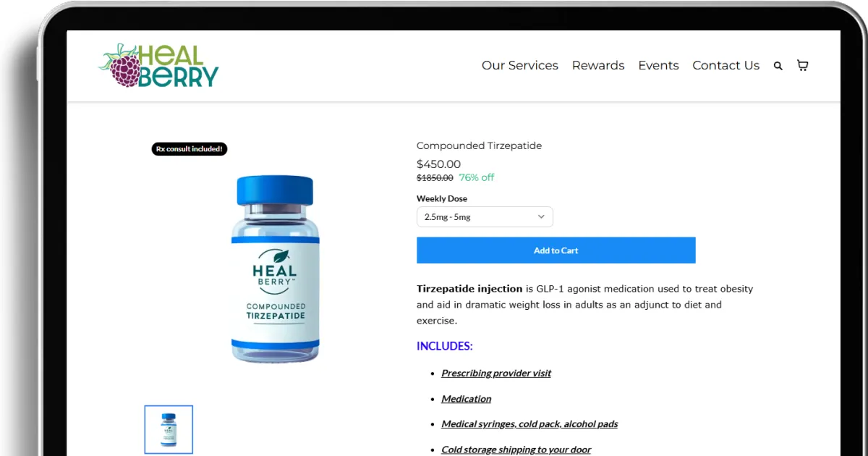
Task: Open Cold storage shipping to your door link
Action: [516, 449]
